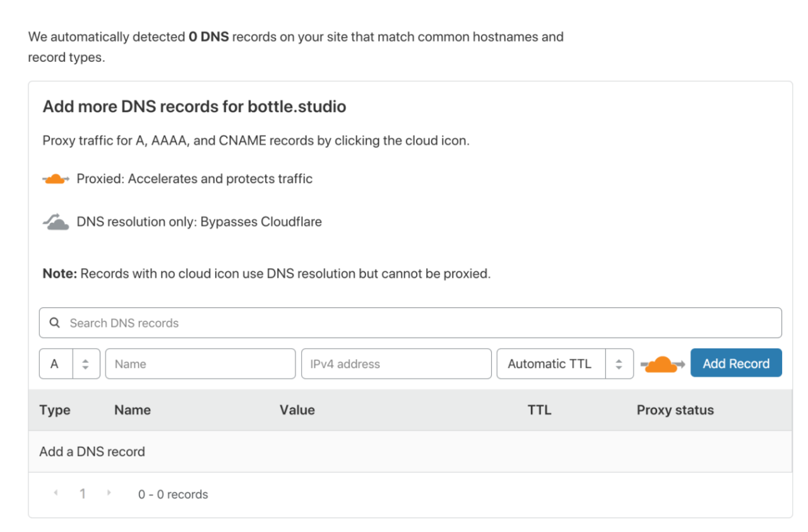
Task: Click the Value column header
Action: pos(297,410)
